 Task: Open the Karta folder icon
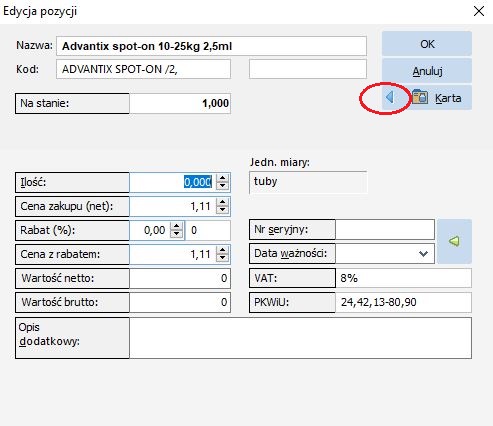[420, 97]
